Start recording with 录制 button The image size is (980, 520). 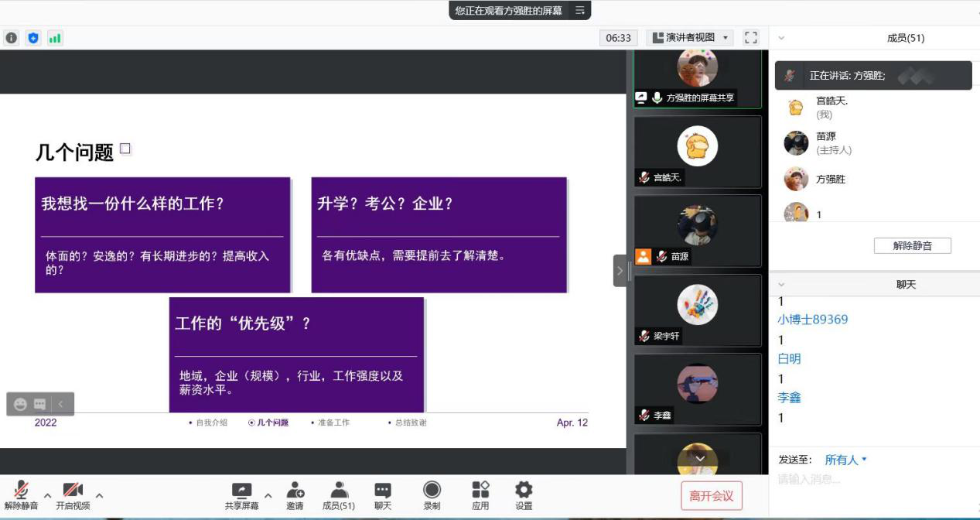[432, 495]
